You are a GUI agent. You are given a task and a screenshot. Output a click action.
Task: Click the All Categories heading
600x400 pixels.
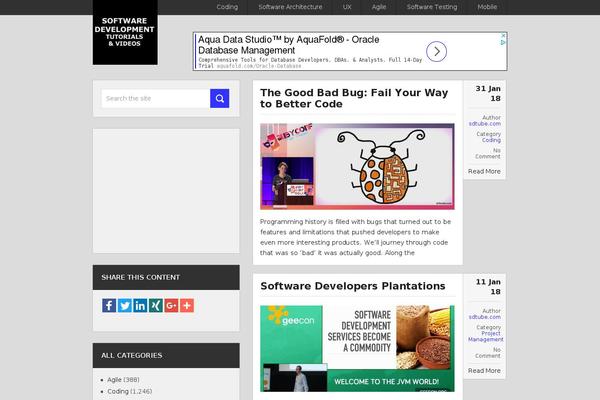point(132,355)
